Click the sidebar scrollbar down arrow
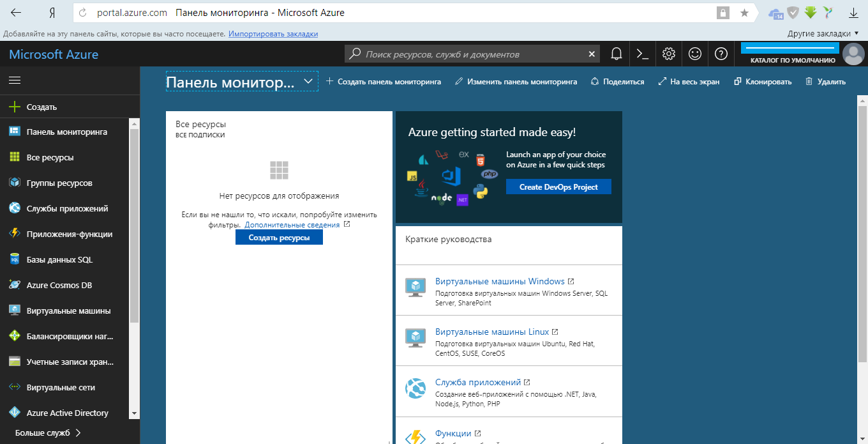The width and height of the screenshot is (868, 444). pos(134,413)
